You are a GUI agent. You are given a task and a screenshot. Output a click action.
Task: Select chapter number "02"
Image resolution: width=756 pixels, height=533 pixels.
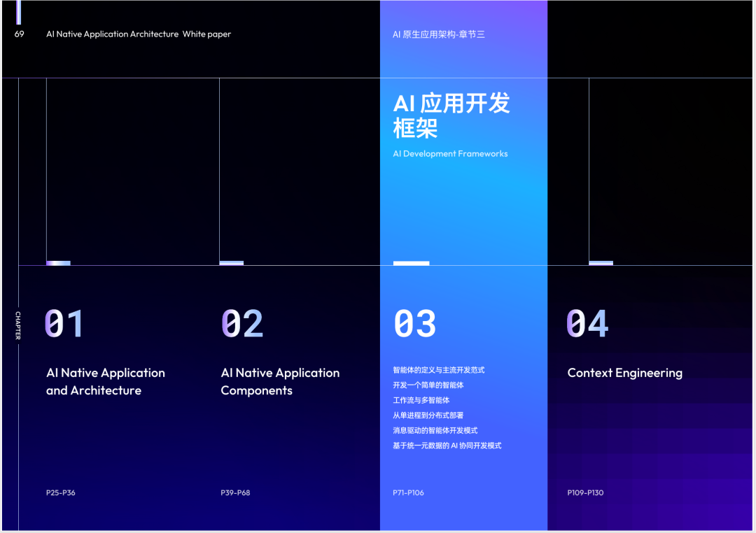242,323
